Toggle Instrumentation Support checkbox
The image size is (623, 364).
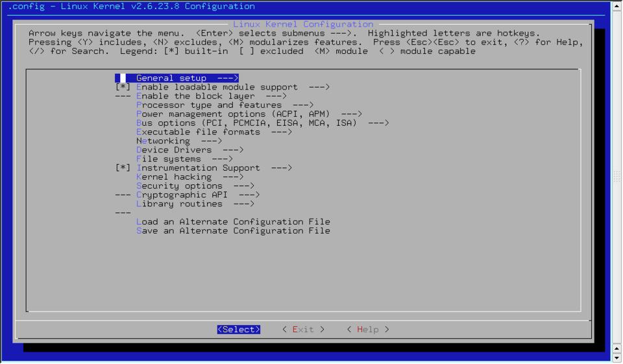click(x=123, y=167)
